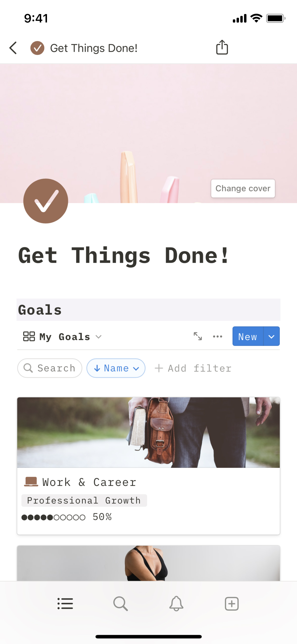Open the Work & Career card image
Image resolution: width=297 pixels, height=644 pixels.
point(148,433)
